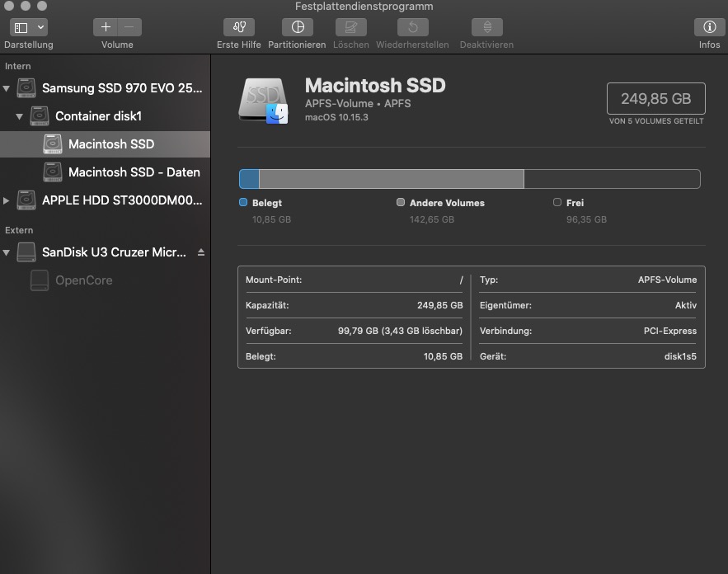
Task: Select Samsung SSD 970 EVO in sidebar
Action: 105,87
